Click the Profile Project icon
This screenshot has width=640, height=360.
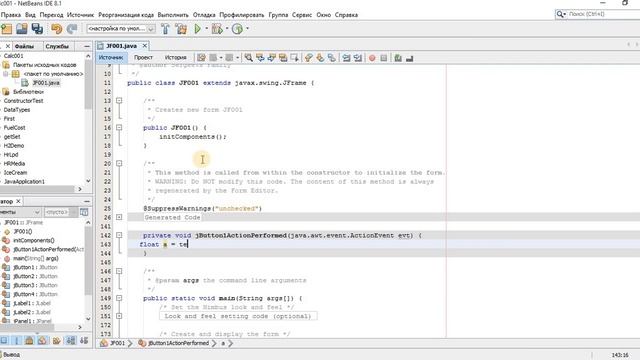point(237,29)
